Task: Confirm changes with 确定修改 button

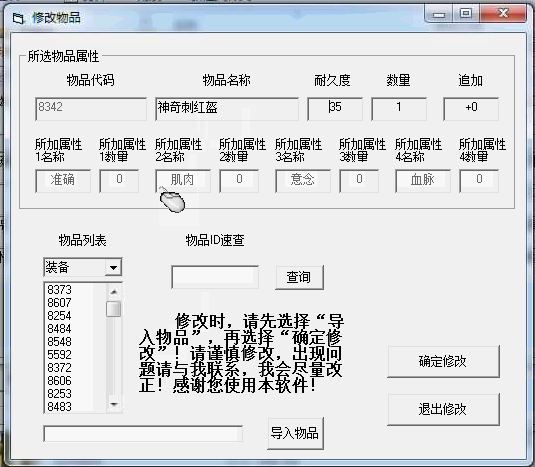Action: click(x=443, y=361)
